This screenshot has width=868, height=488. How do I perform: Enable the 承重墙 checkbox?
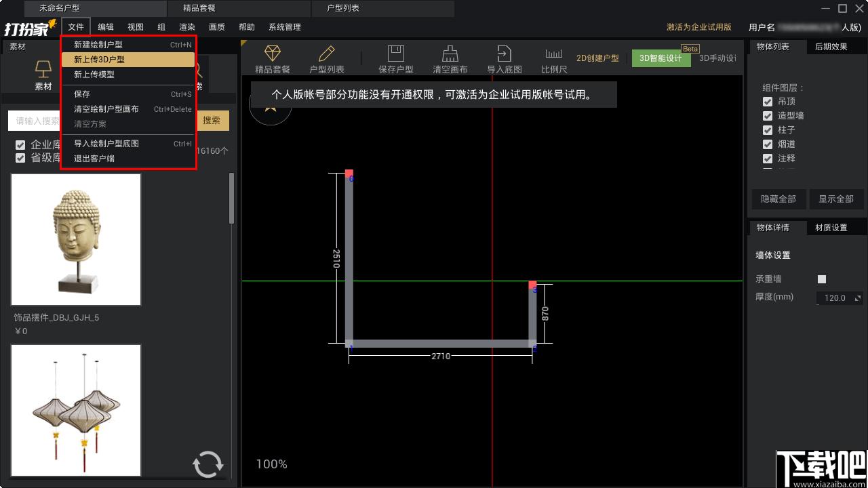pyautogui.click(x=822, y=279)
